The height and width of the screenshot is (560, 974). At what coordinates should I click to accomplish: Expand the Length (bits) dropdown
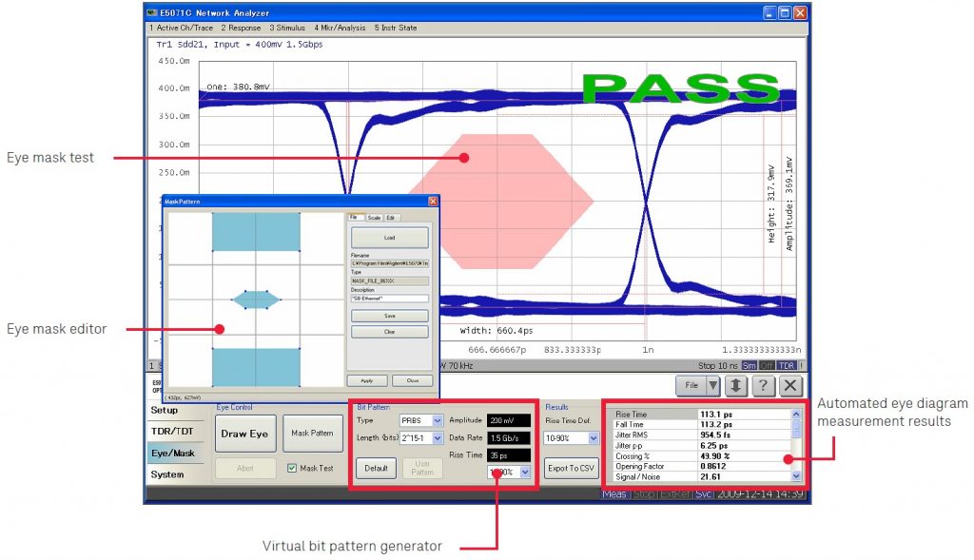[438, 438]
